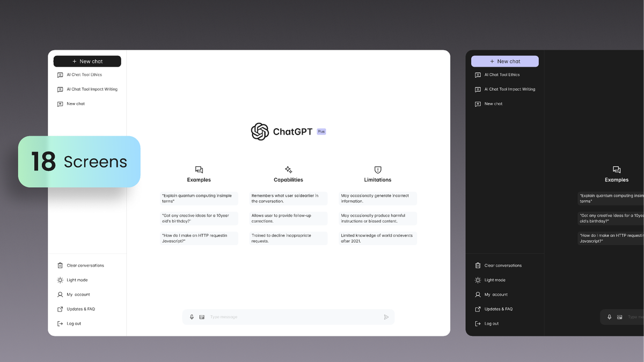Click the microphone icon in dark panel
Image resolution: width=644 pixels, height=362 pixels.
click(x=609, y=317)
